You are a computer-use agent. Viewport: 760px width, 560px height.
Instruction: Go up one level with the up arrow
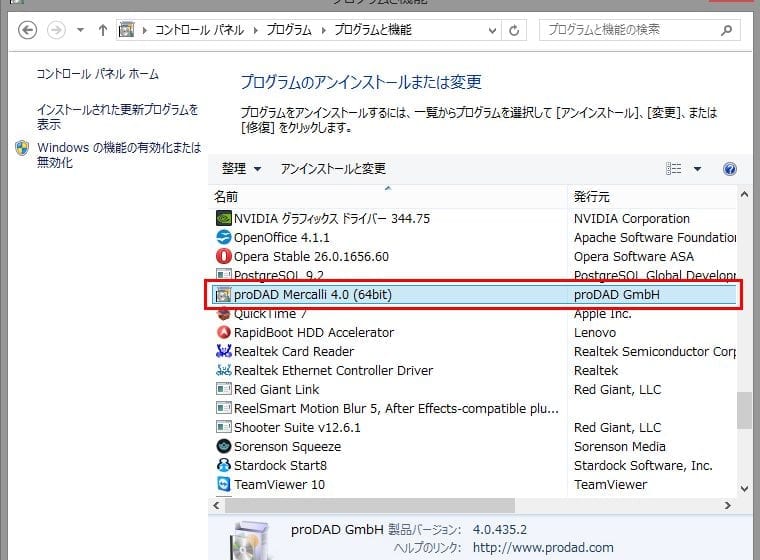tap(102, 30)
